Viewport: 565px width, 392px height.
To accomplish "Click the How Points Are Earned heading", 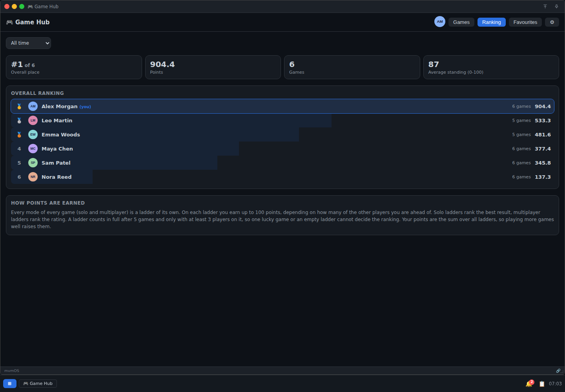I will pyautogui.click(x=48, y=203).
